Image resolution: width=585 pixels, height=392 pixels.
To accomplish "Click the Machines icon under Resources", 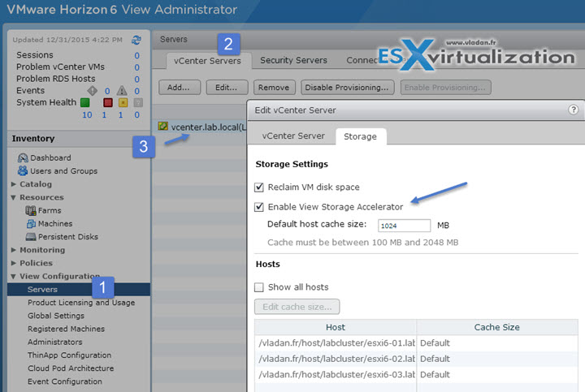I will pos(31,223).
